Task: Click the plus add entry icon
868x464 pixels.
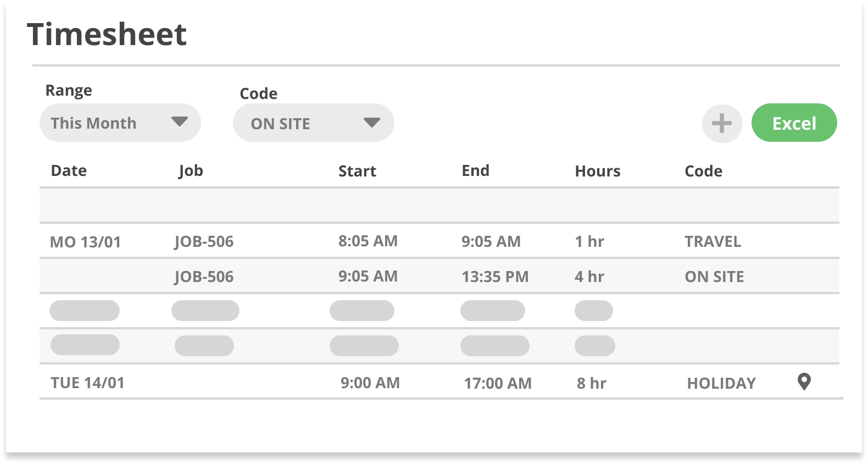Action: click(x=722, y=123)
